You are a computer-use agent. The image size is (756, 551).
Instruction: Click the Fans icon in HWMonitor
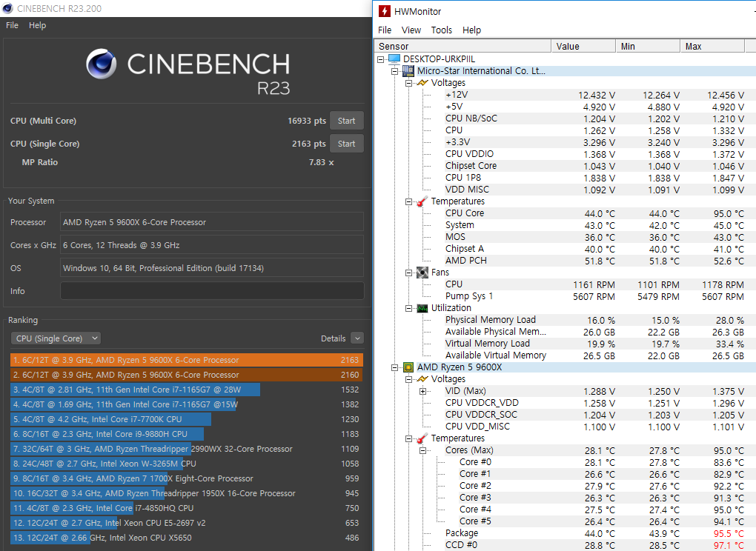click(x=422, y=273)
